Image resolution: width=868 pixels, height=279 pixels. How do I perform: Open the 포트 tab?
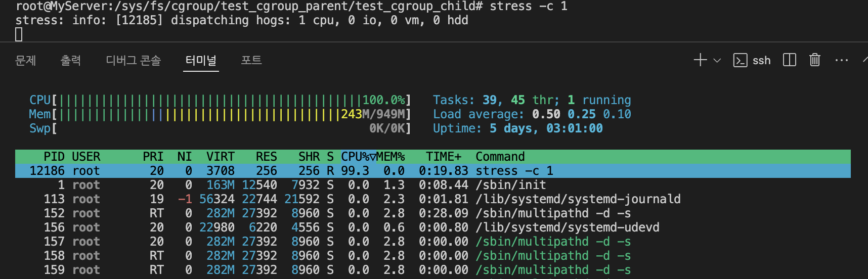click(x=251, y=61)
